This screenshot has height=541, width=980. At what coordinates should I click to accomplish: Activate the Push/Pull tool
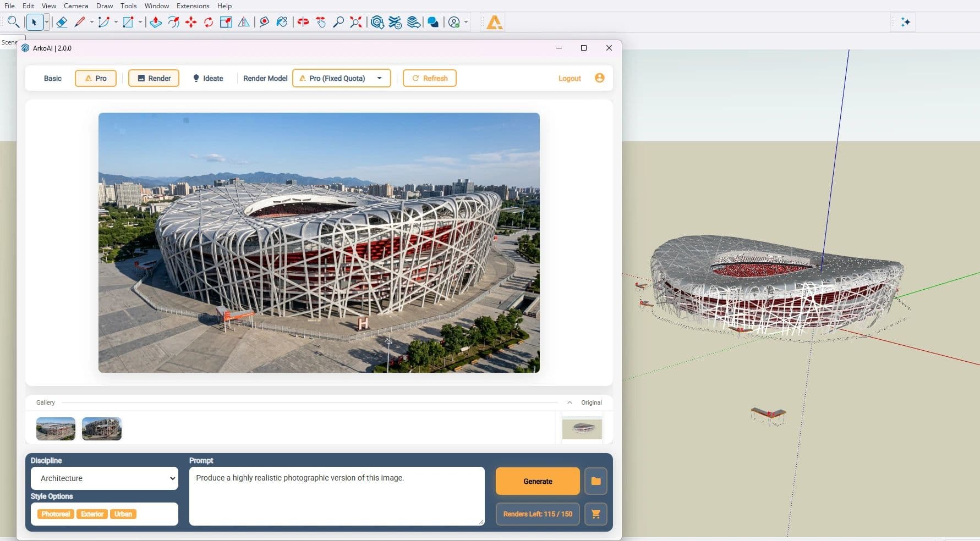point(156,22)
